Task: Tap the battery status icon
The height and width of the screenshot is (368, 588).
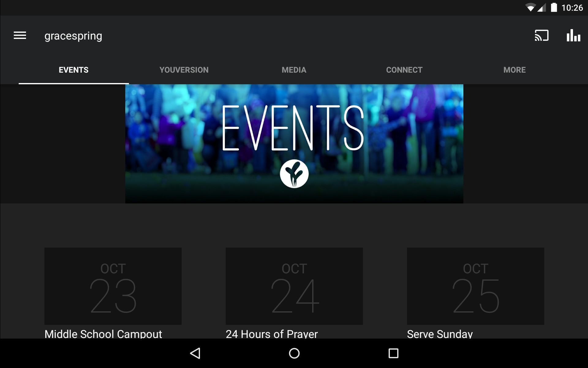Action: coord(554,7)
